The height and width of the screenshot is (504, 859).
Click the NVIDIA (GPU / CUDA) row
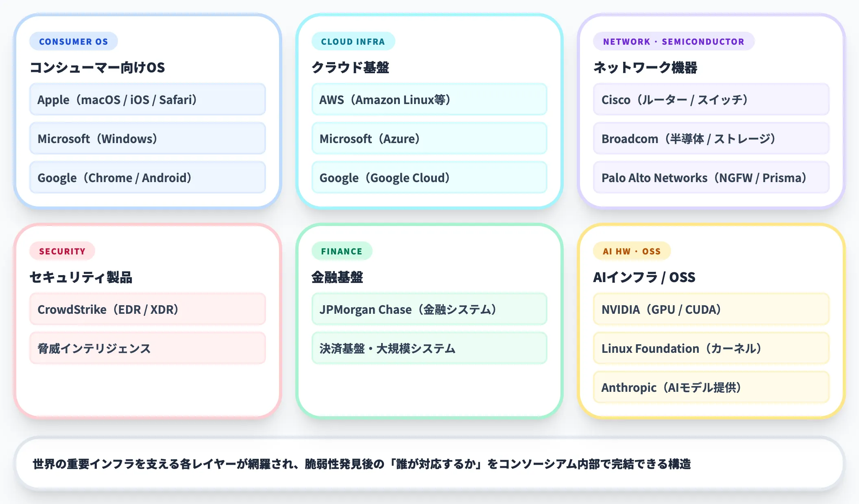pos(711,309)
